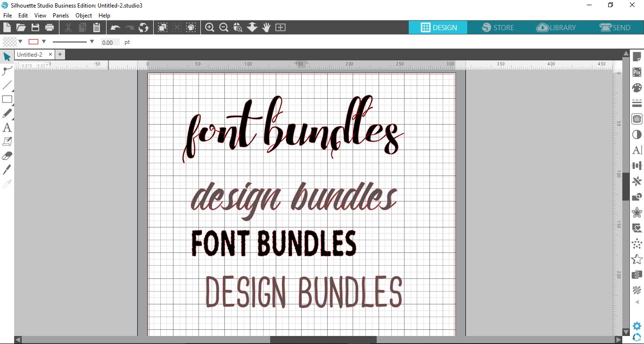
Task: Open the Fill color palette panel
Action: (x=637, y=88)
